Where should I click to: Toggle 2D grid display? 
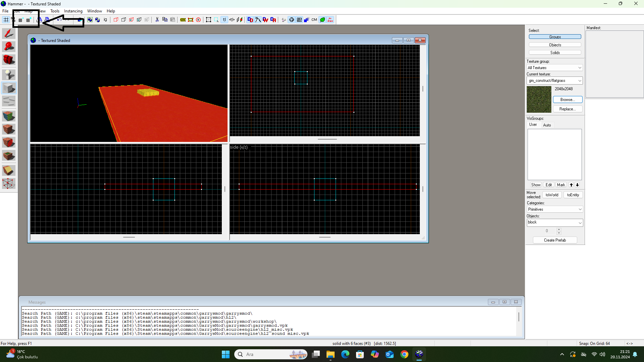point(6,20)
